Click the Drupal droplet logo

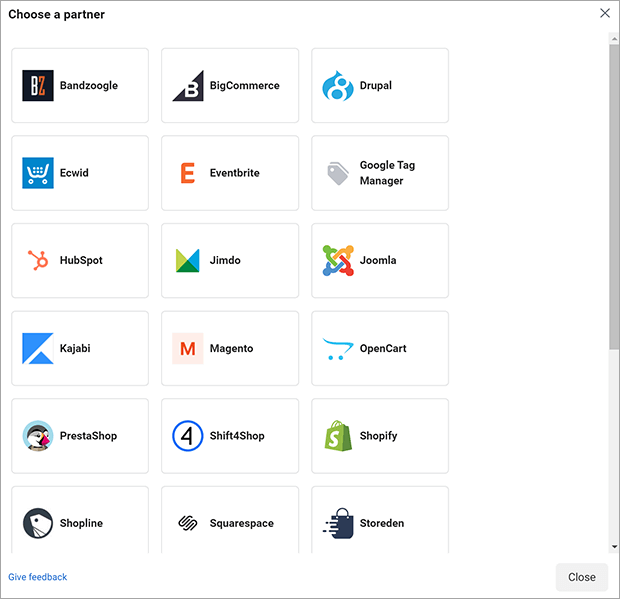click(338, 85)
